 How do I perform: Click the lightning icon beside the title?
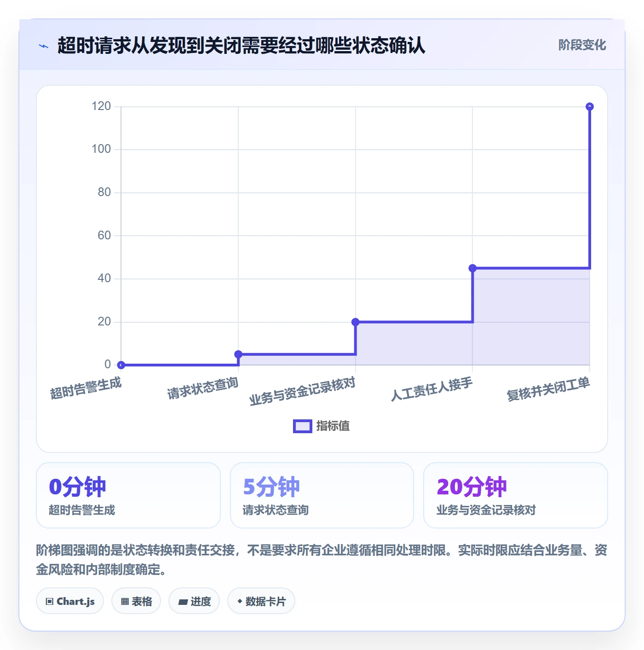pyautogui.click(x=44, y=46)
